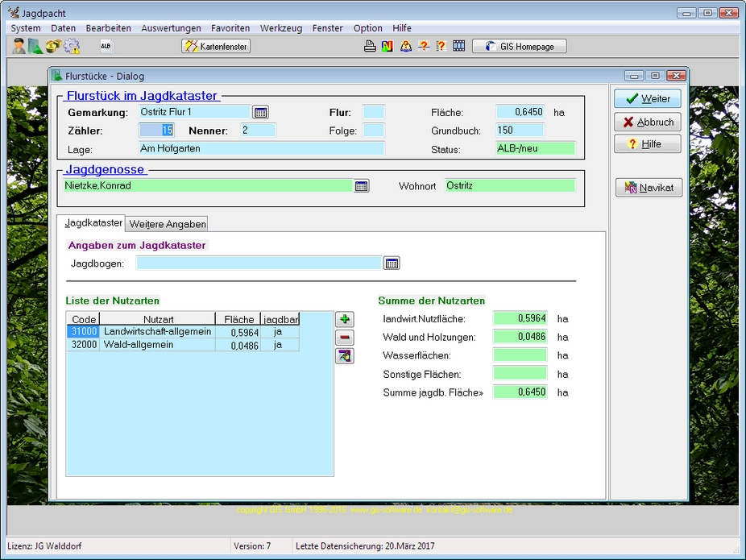This screenshot has height=560, width=746.
Task: Open the Auswertungen menu
Action: coord(171,28)
